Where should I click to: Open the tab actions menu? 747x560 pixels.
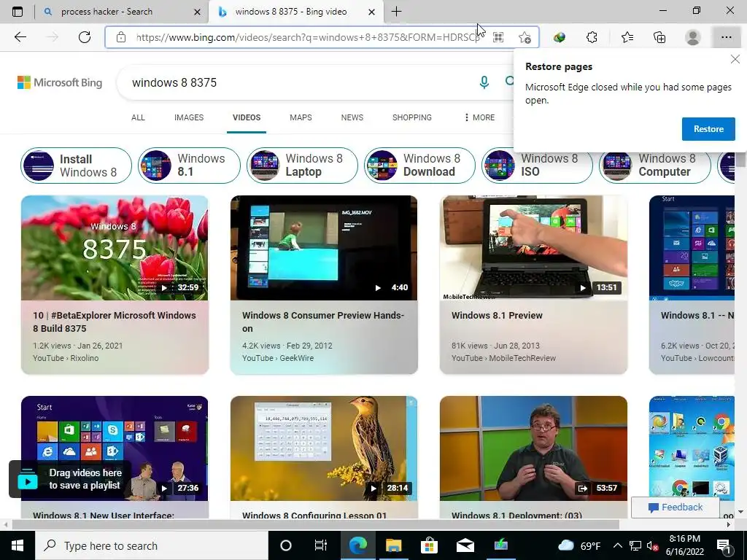[18, 12]
